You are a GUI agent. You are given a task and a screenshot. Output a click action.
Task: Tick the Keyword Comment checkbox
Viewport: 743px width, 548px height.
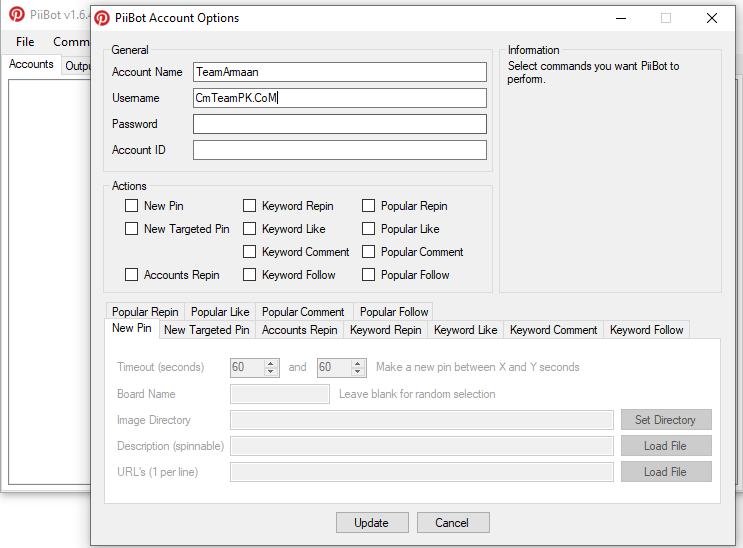pyautogui.click(x=249, y=252)
